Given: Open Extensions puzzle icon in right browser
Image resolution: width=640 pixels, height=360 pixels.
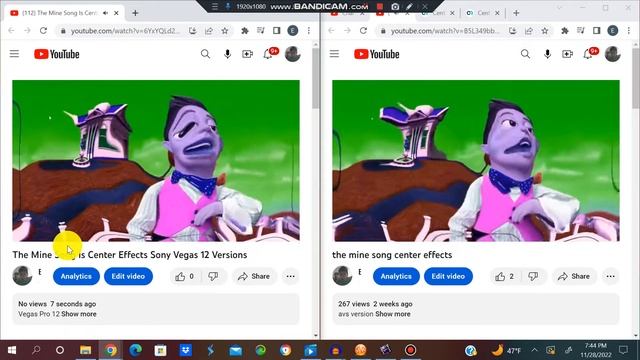Looking at the screenshot, I should click(565, 31).
